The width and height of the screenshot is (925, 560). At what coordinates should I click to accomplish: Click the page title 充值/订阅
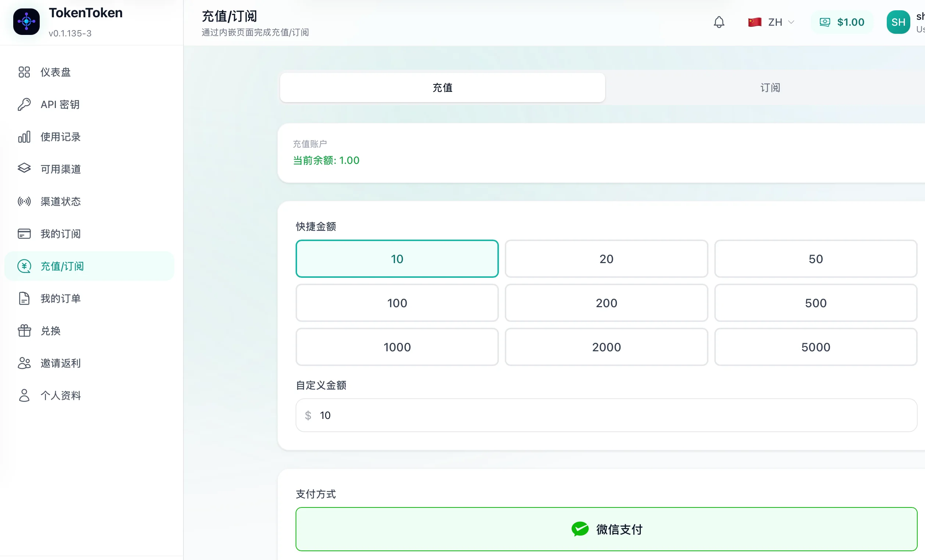229,16
